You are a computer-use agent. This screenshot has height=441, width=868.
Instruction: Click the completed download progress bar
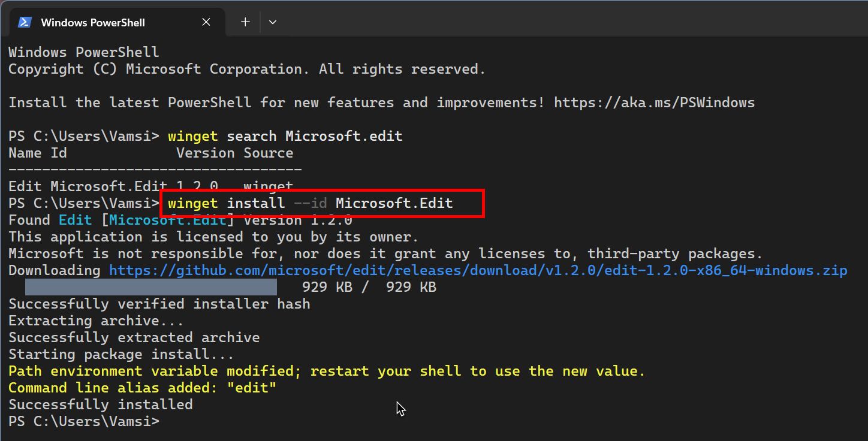coord(151,287)
